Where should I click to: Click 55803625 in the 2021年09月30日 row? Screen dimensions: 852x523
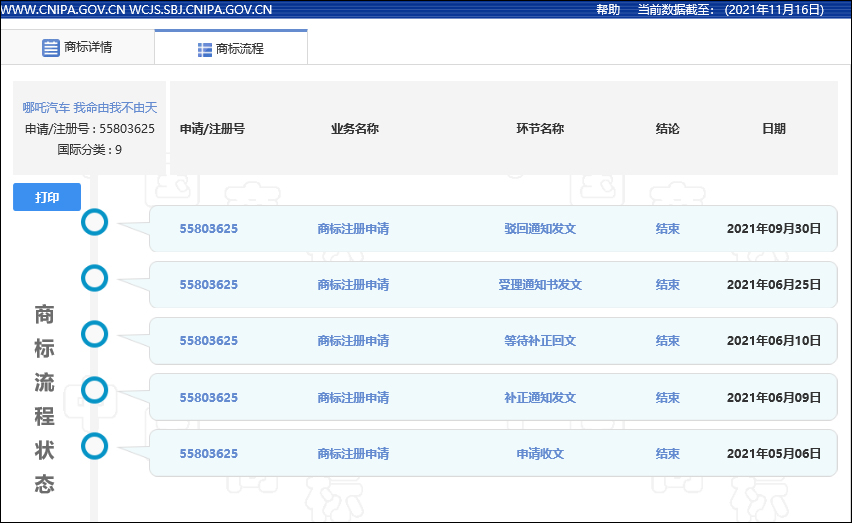209,229
